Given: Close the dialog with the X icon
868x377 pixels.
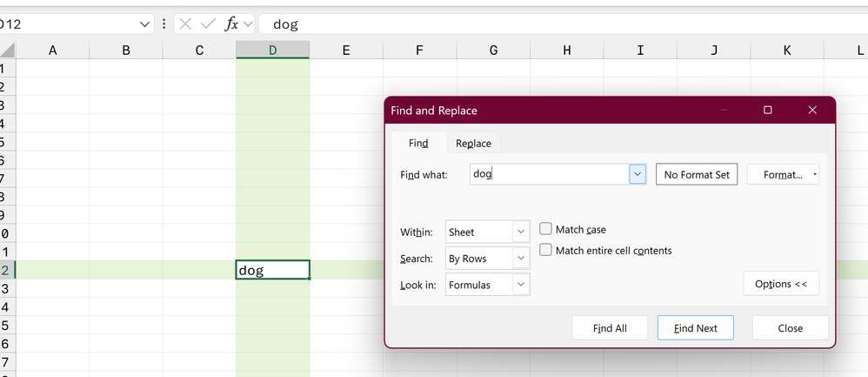Looking at the screenshot, I should point(812,111).
